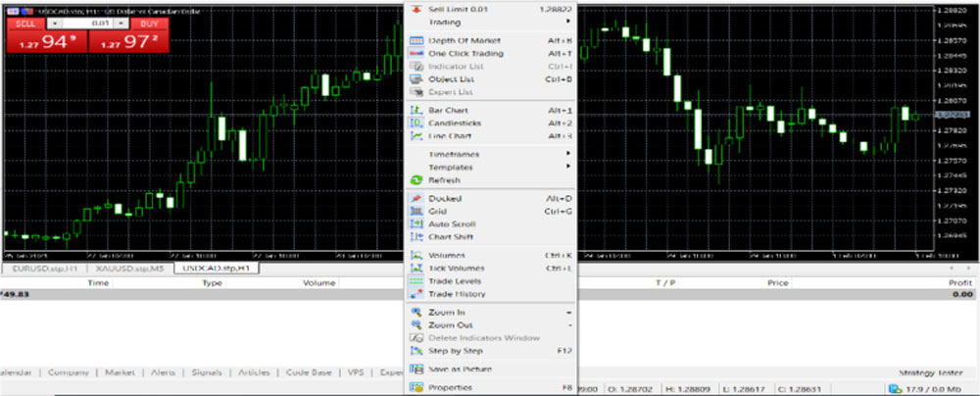The height and width of the screenshot is (396, 980).
Task: Toggle Volumes display
Action: (x=491, y=255)
